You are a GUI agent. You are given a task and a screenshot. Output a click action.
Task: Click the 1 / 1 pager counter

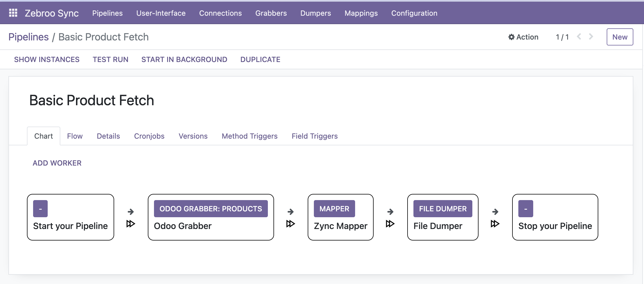562,37
